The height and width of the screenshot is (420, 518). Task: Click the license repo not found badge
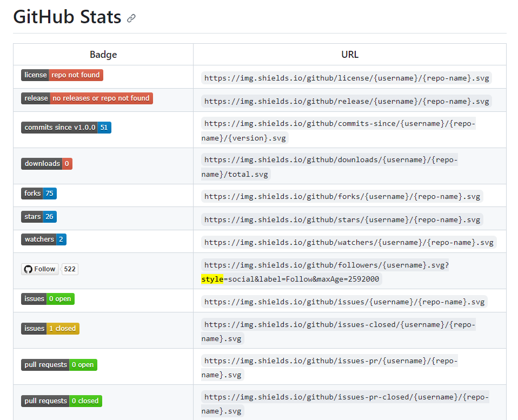click(62, 75)
